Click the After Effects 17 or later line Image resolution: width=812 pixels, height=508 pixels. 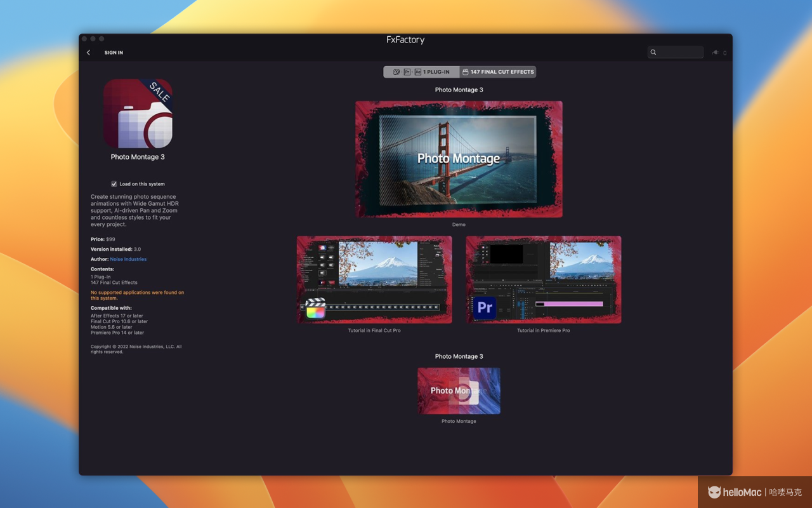pyautogui.click(x=117, y=316)
